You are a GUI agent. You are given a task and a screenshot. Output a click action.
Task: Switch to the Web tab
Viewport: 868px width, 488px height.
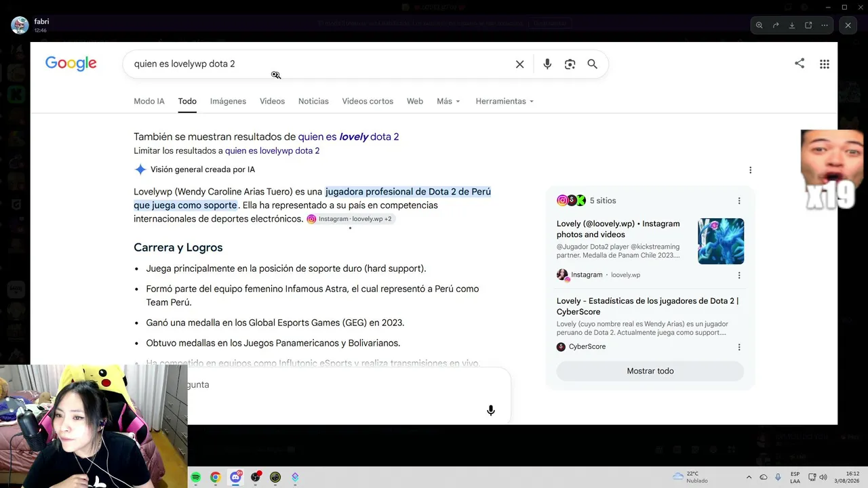point(415,101)
